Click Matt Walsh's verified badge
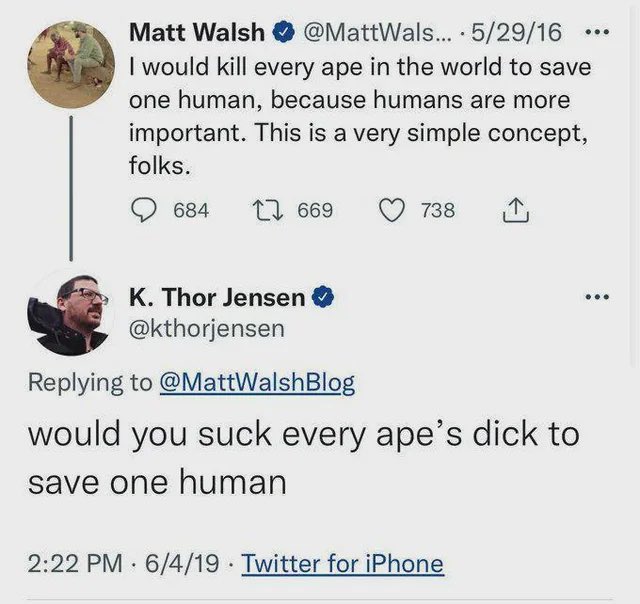640x604 pixels. click(284, 32)
